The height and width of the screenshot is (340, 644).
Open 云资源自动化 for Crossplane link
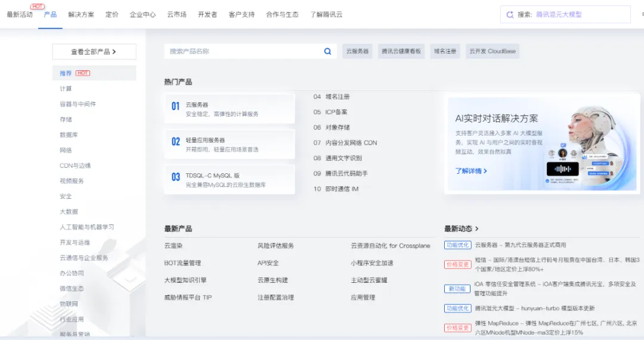(390, 246)
